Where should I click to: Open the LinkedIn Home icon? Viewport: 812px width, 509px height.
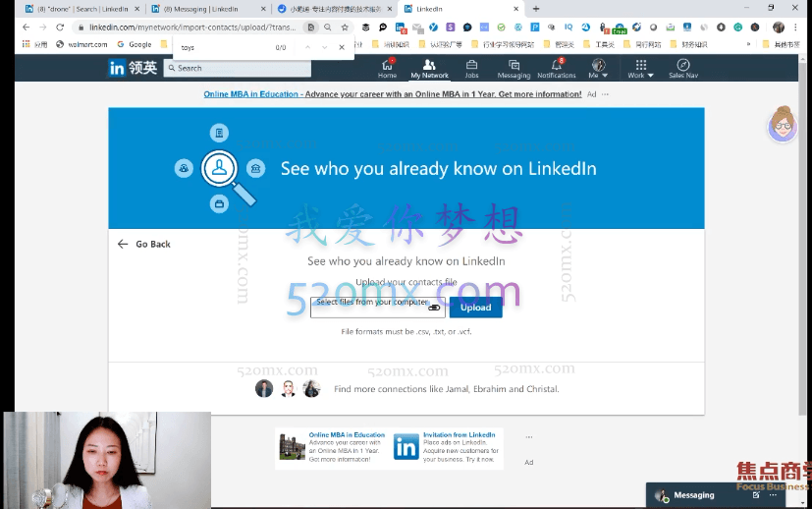pos(387,69)
